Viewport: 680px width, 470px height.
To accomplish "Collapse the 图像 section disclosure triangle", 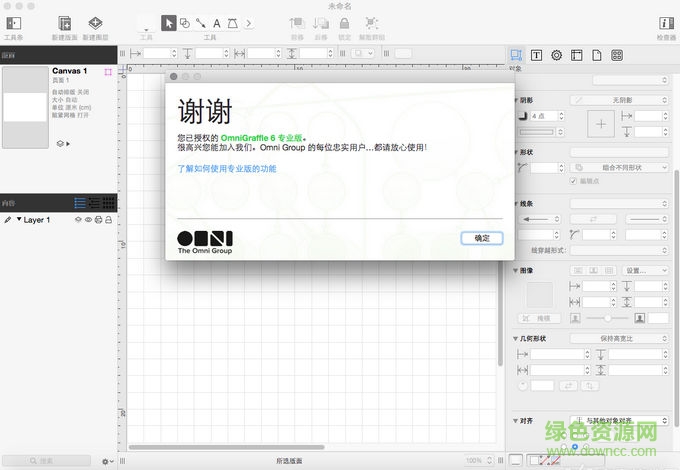I will (x=516, y=270).
